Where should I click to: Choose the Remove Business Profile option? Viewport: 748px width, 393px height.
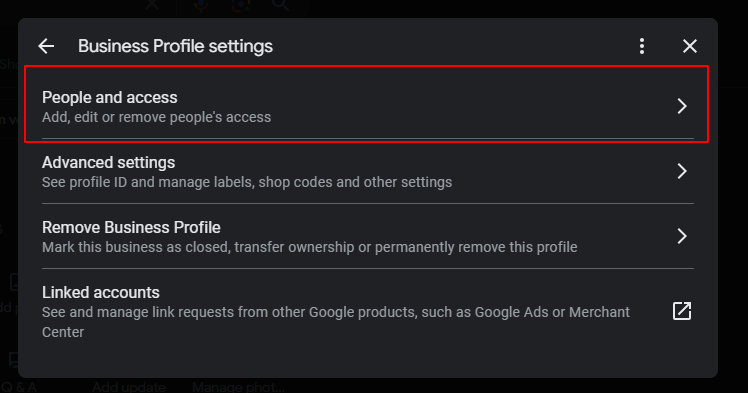tap(368, 236)
